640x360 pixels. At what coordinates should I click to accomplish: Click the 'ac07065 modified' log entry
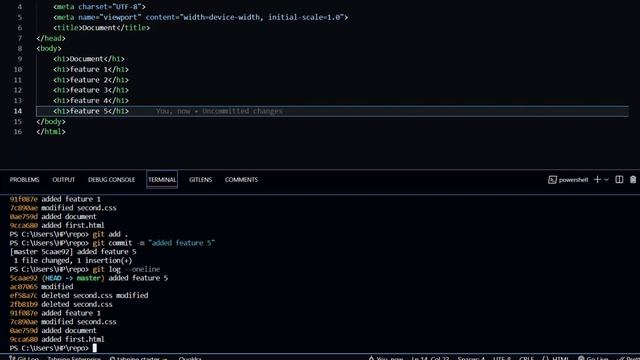(x=41, y=287)
